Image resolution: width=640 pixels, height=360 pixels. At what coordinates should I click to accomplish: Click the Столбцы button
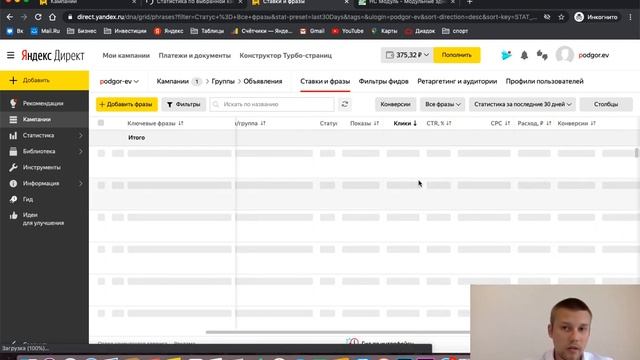point(606,104)
